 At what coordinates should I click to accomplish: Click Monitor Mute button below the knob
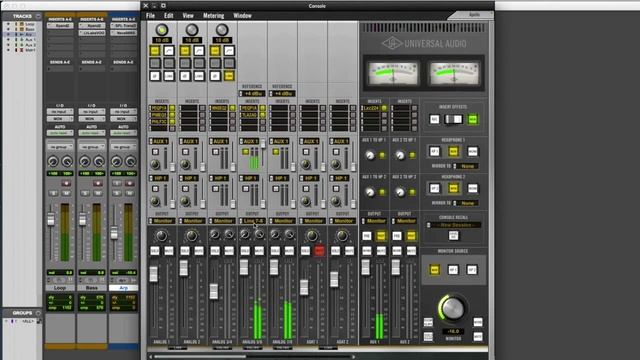coord(478,337)
